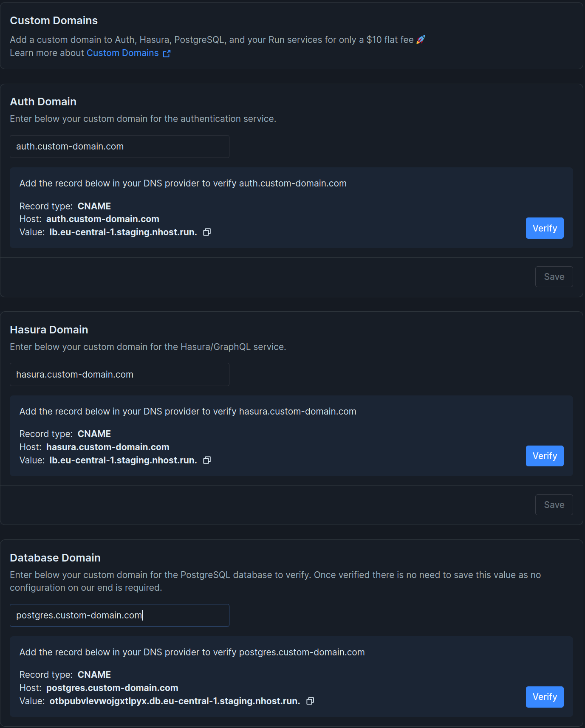Save the Hasura Domain configuration
This screenshot has width=585, height=728.
[554, 505]
